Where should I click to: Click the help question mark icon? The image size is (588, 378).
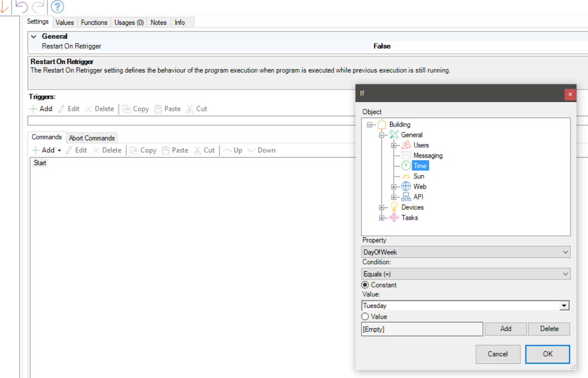57,6
